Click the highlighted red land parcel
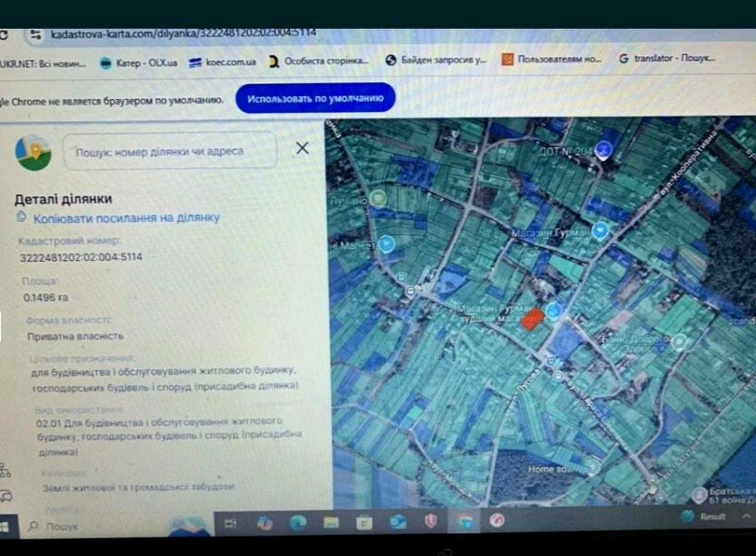This screenshot has width=756, height=556. [532, 318]
